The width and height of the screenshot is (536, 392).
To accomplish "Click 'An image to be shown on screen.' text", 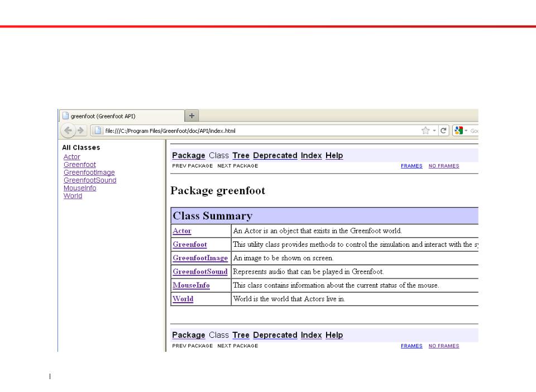I will click(284, 259).
